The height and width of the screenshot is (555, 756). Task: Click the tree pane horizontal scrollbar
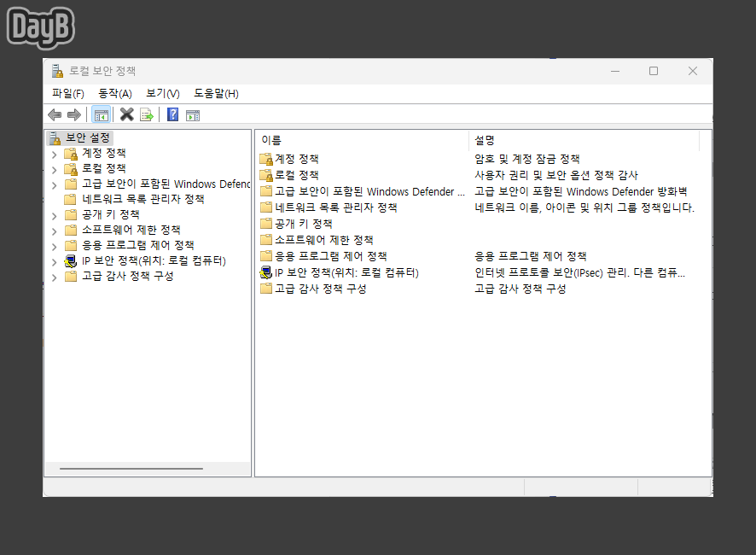click(x=131, y=468)
